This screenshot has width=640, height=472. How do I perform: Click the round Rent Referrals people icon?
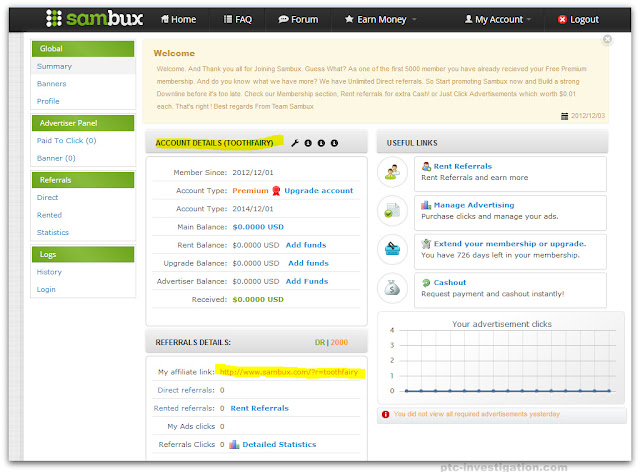393,172
